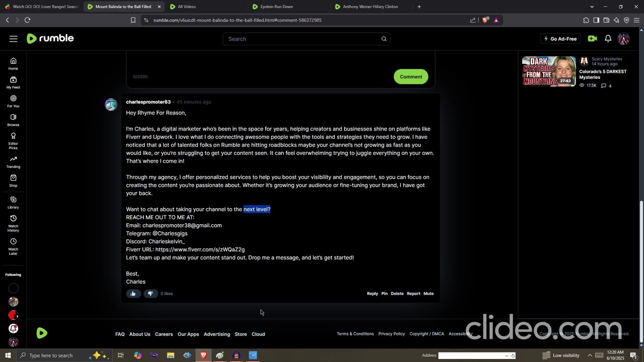Click the Brave VPN shield icon
Viewport: 644px width, 362px height.
[626, 20]
